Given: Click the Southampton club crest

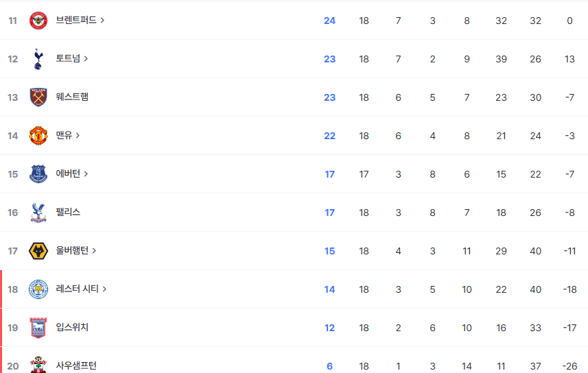Looking at the screenshot, I should click(38, 365).
